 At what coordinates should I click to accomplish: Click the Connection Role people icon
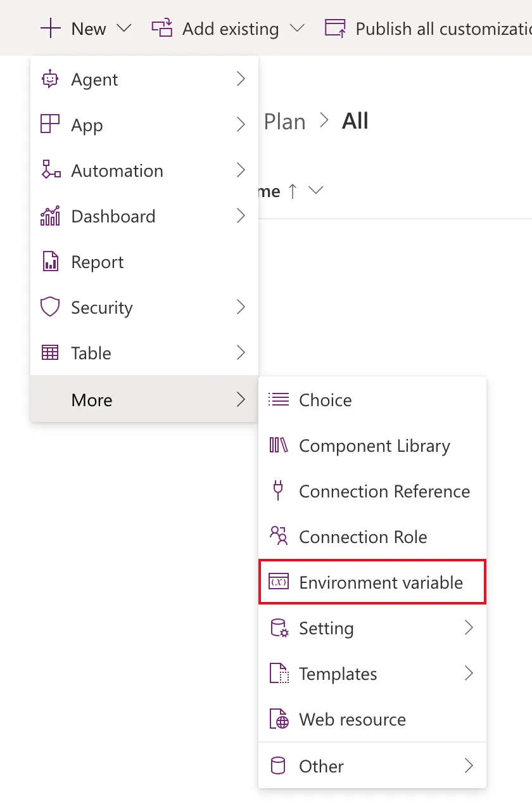279,536
